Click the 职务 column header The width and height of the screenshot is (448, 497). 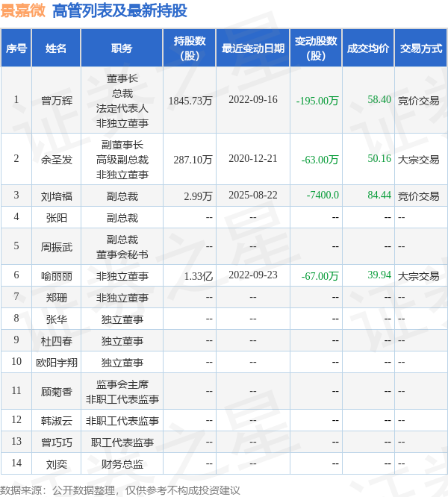tap(122, 49)
